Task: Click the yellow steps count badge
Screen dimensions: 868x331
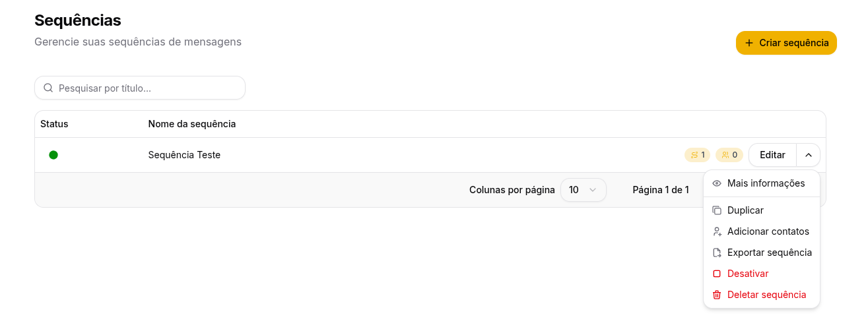Action: pyautogui.click(x=698, y=155)
